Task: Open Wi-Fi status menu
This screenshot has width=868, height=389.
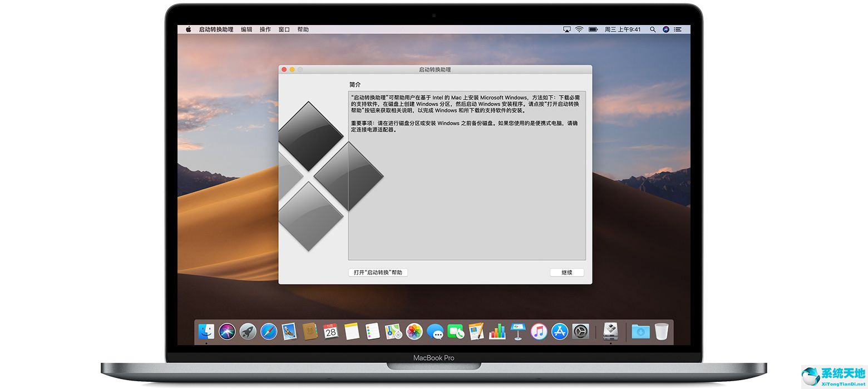Action: [579, 29]
